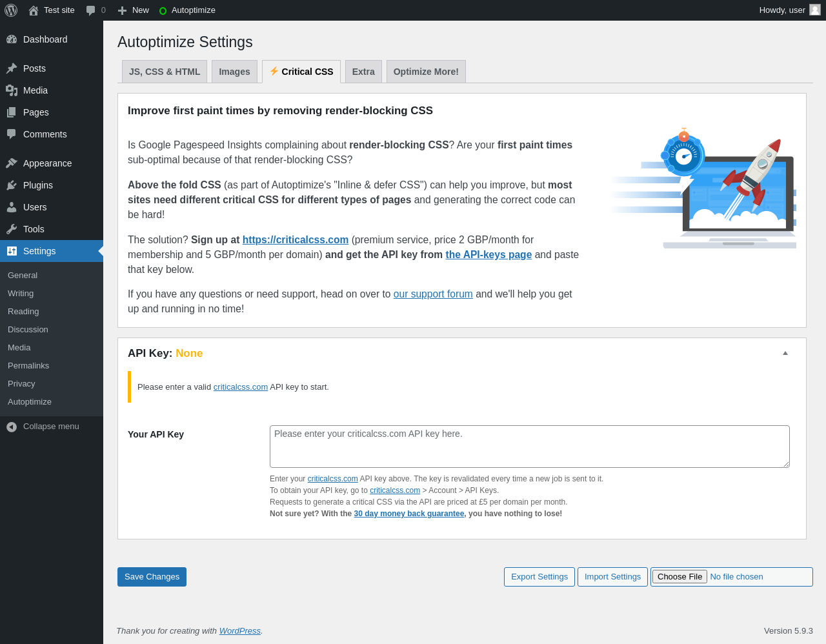
Task: Open the Dashboard gauge icon
Action: [12, 39]
